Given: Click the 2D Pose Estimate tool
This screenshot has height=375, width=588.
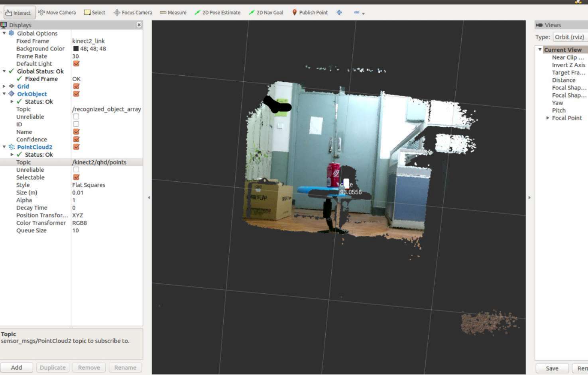Looking at the screenshot, I should (x=218, y=12).
